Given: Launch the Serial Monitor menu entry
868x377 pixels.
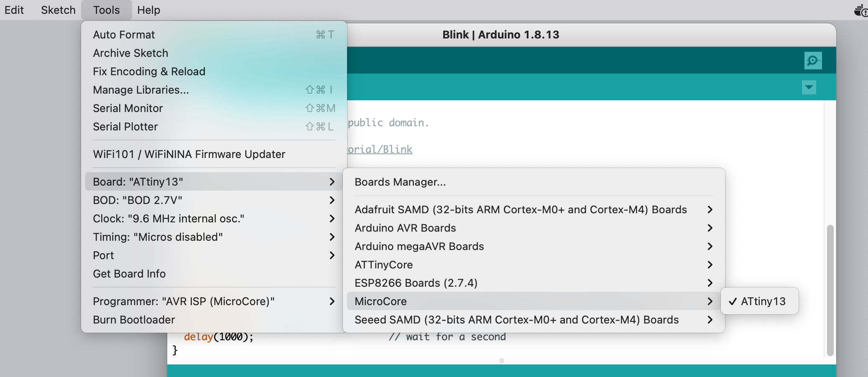Looking at the screenshot, I should [x=214, y=108].
